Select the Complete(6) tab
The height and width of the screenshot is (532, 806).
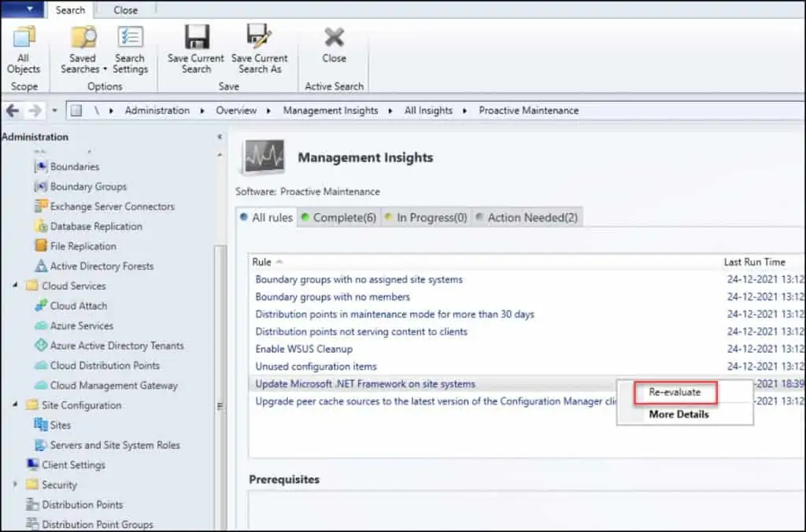click(x=338, y=217)
